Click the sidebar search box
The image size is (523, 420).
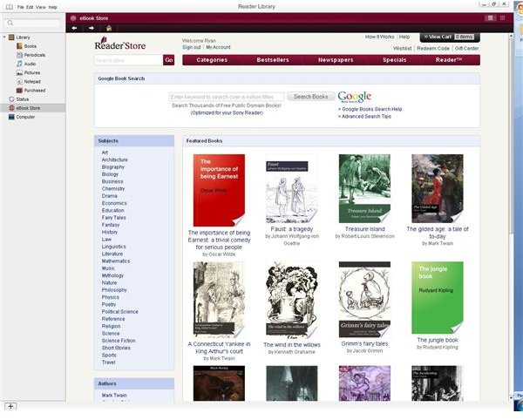pos(33,23)
